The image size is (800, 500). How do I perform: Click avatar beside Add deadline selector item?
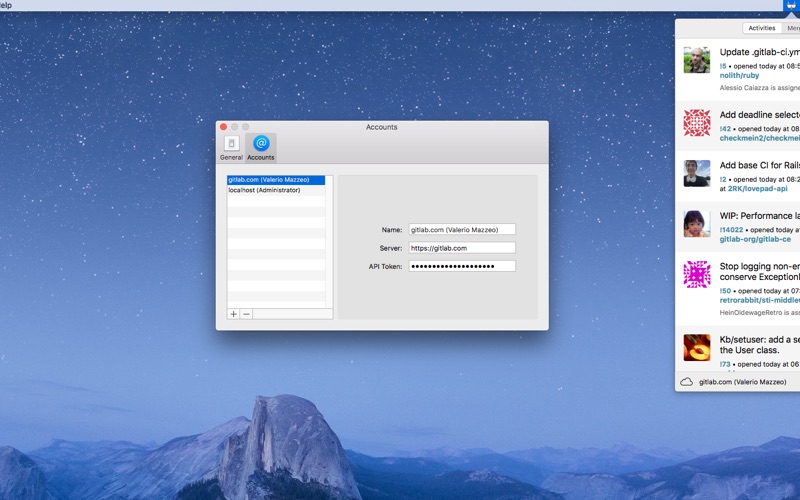tap(697, 123)
